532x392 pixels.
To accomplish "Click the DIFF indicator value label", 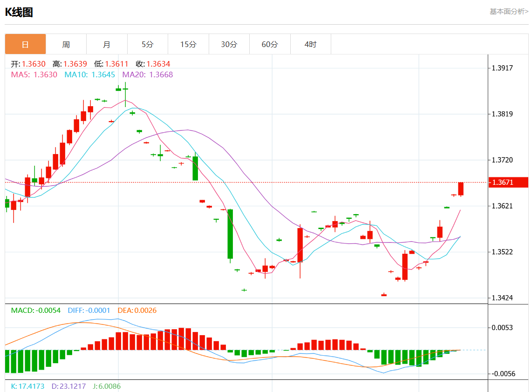I will [89, 310].
